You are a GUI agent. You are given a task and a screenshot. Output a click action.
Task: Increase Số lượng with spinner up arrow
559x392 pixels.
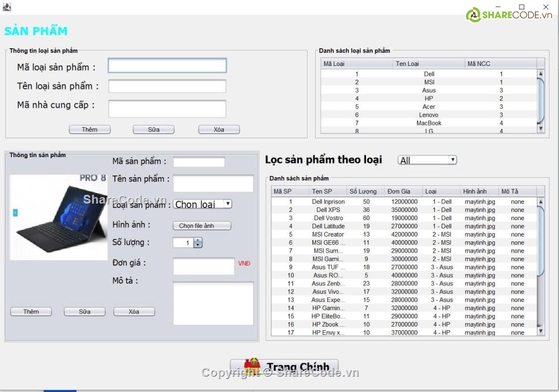coord(198,240)
